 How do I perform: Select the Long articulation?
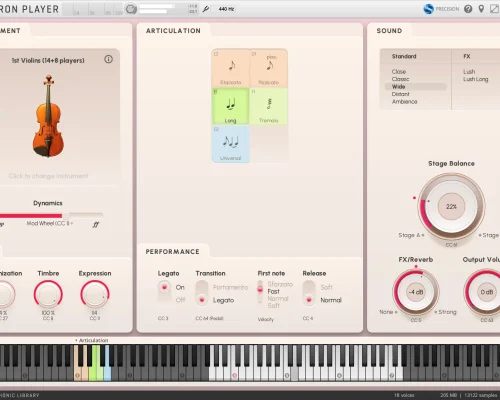click(x=231, y=106)
